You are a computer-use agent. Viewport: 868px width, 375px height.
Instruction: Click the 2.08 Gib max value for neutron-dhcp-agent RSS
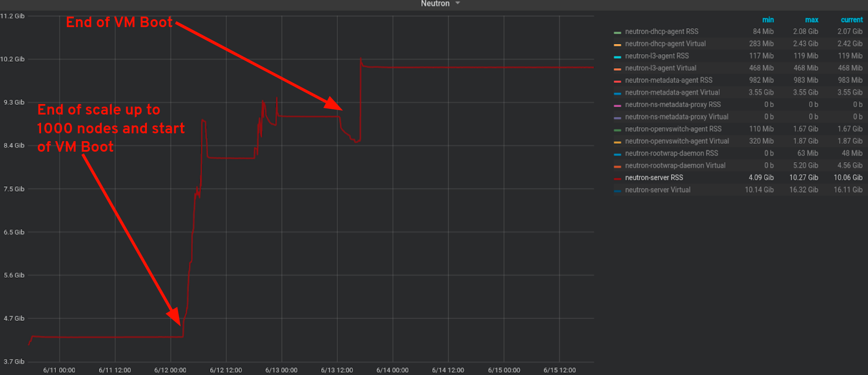point(806,31)
